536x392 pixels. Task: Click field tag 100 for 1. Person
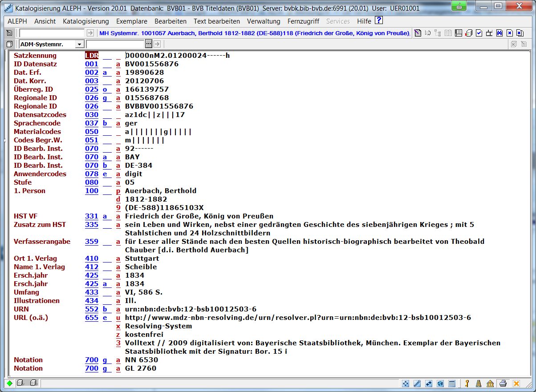click(91, 191)
